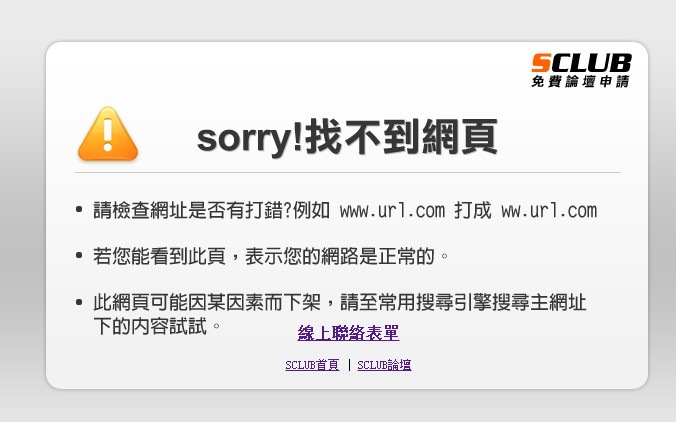Viewport: 676px width, 422px height.
Task: Click the bullet dot before 此網頁可能
Action: click(79, 302)
